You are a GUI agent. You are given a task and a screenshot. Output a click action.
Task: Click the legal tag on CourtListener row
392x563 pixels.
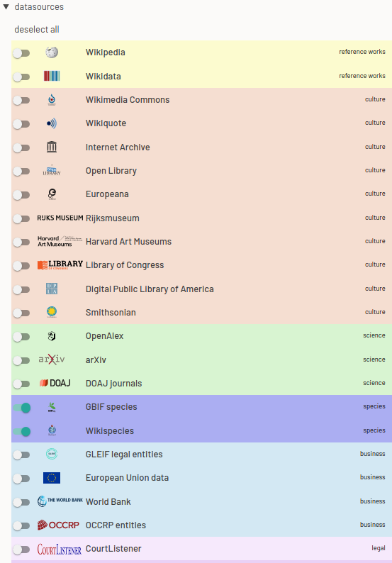click(379, 548)
